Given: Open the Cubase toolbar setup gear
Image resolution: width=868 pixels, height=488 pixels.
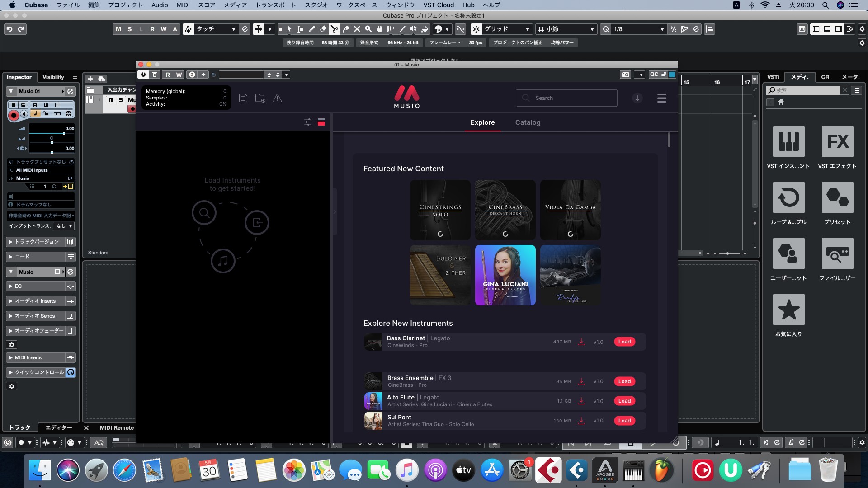Looking at the screenshot, I should click(862, 29).
